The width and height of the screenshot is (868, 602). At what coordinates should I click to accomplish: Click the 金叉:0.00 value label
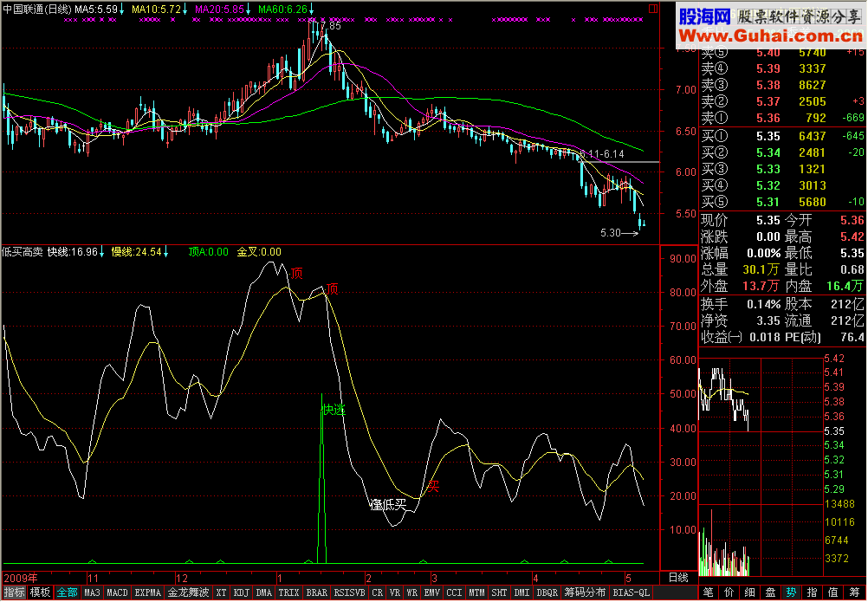point(259,252)
